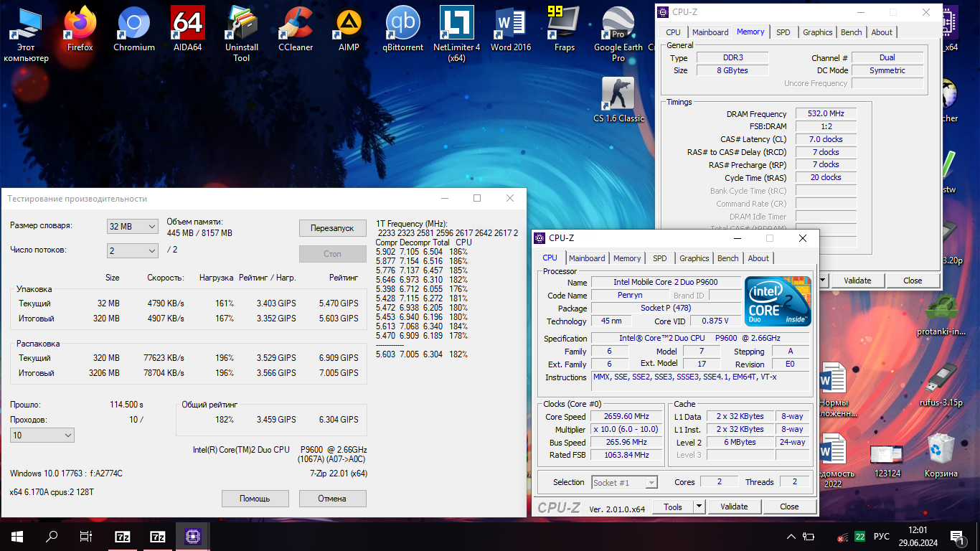Select CS 1.6 Classic desktop icon
Viewport: 980px width, 551px height.
pyautogui.click(x=618, y=100)
